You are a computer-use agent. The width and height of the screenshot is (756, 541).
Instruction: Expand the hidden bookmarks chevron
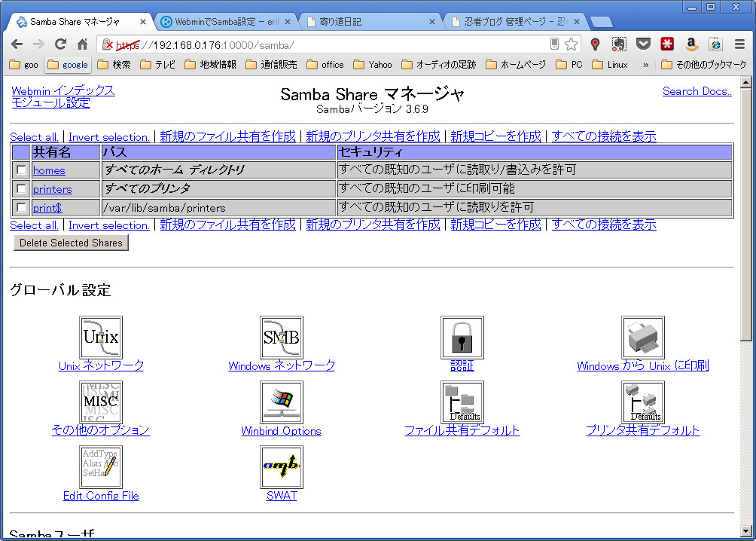645,65
